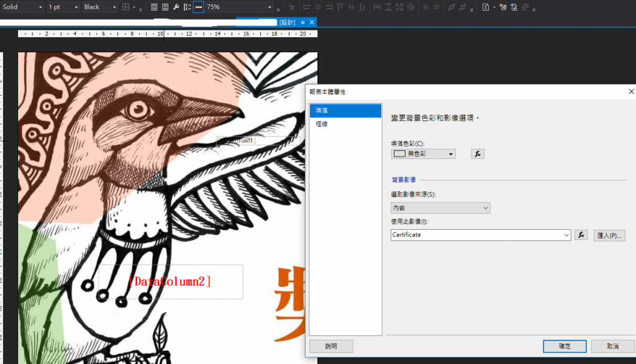Toggle the page footer icon
Image resolution: width=636 pixels, height=364 pixels.
click(x=165, y=7)
